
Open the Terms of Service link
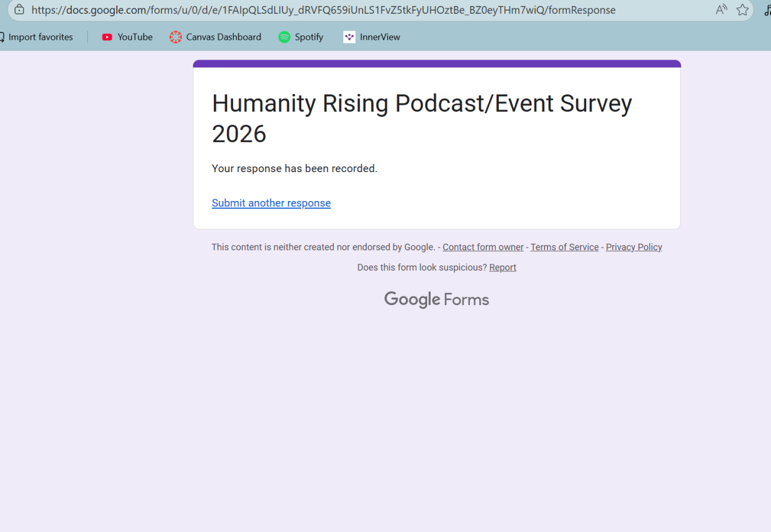(x=564, y=247)
